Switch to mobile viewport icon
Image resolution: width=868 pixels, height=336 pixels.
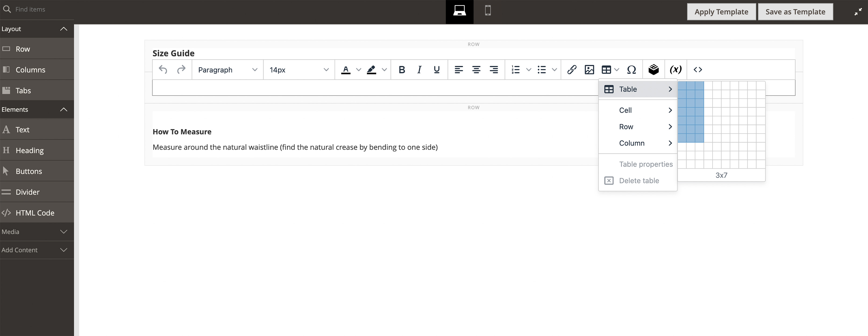point(488,11)
